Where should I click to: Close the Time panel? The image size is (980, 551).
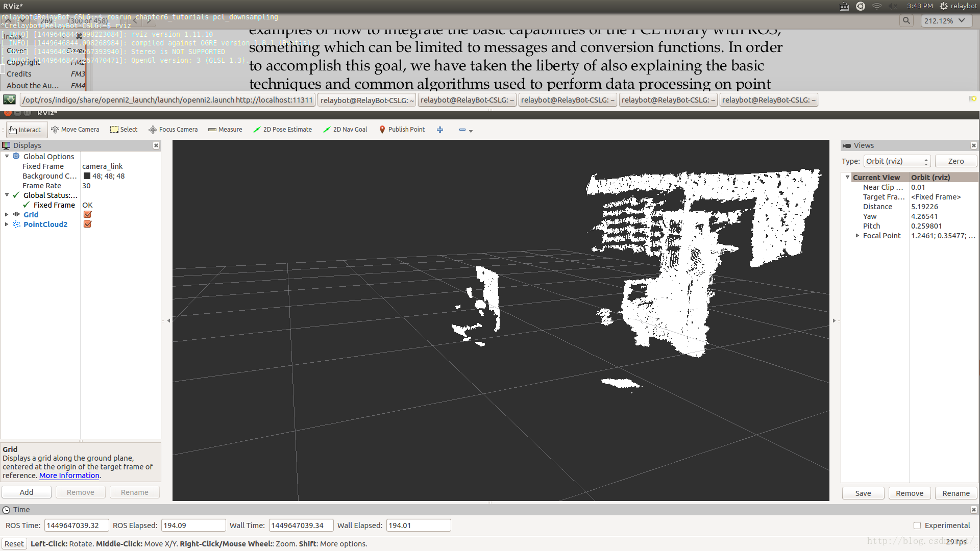(973, 510)
